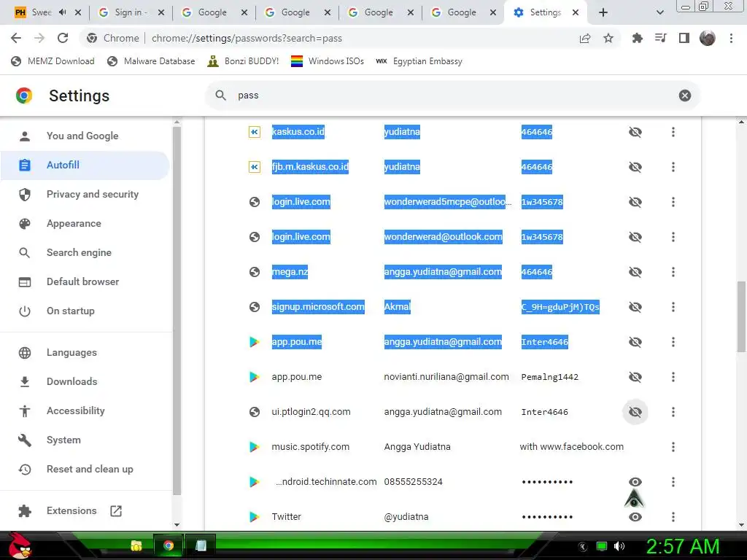Open more actions for fjb.m.kaskus.co.id row

673,167
